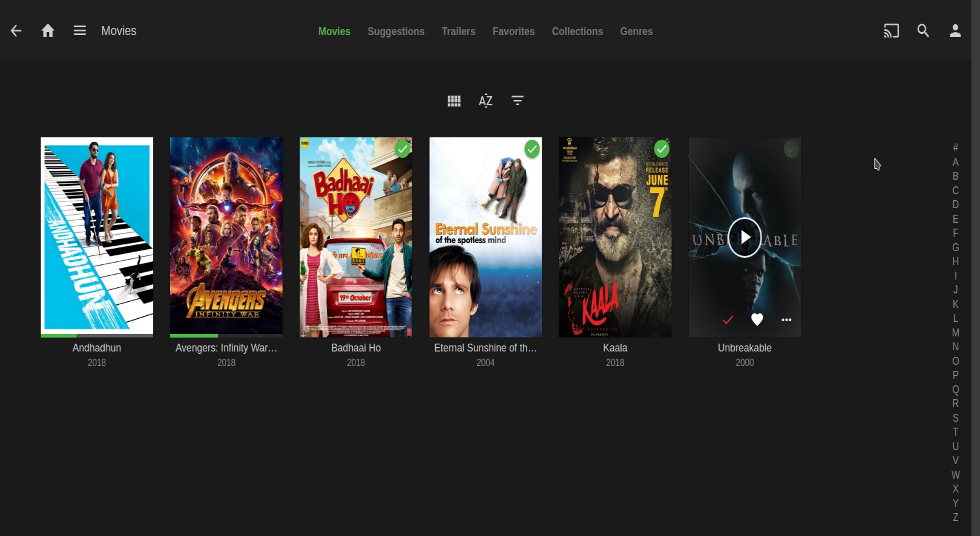
Task: Open the user profile icon
Action: pos(955,31)
